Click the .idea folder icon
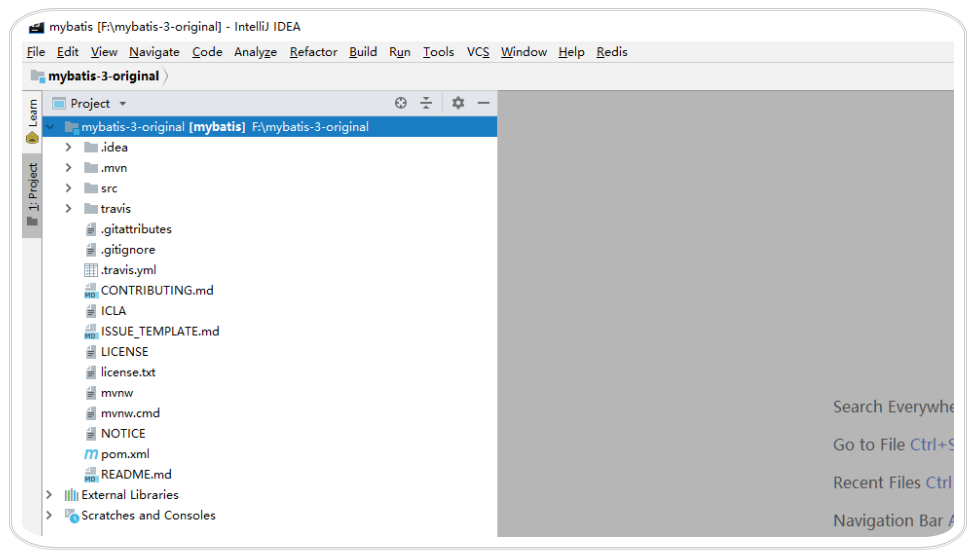Viewport: 979px width, 557px height. [x=91, y=147]
